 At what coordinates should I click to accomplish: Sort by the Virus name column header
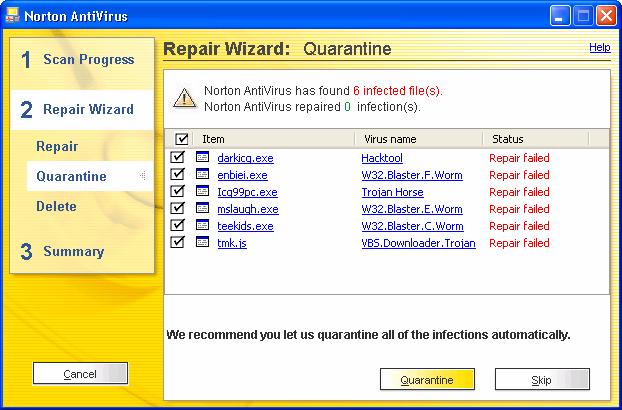[x=419, y=139]
